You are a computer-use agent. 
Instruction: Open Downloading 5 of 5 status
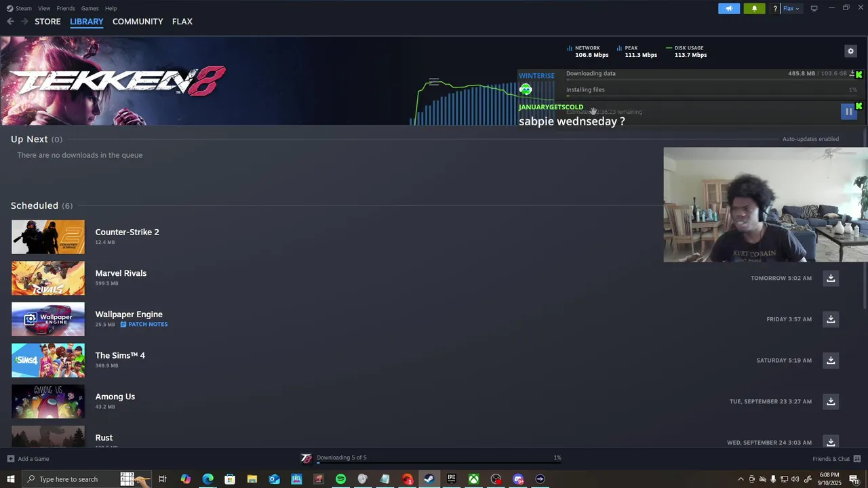(342, 457)
